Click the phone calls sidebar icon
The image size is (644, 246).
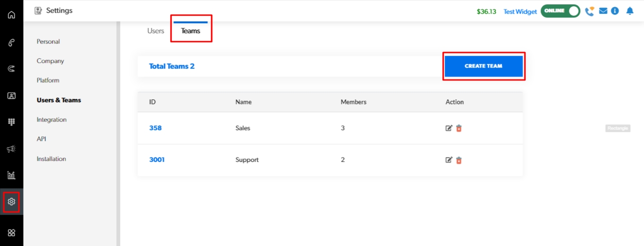11,43
